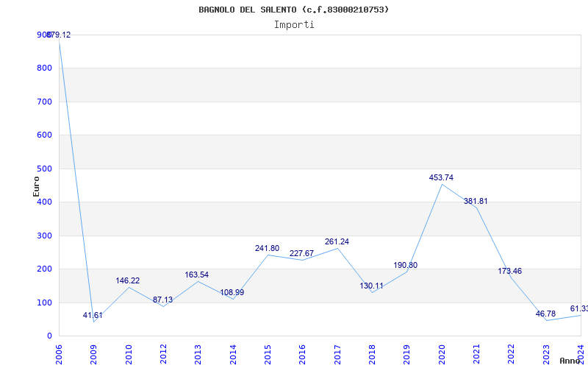
Task: Select the 146.22 data label
Action: [x=127, y=280]
